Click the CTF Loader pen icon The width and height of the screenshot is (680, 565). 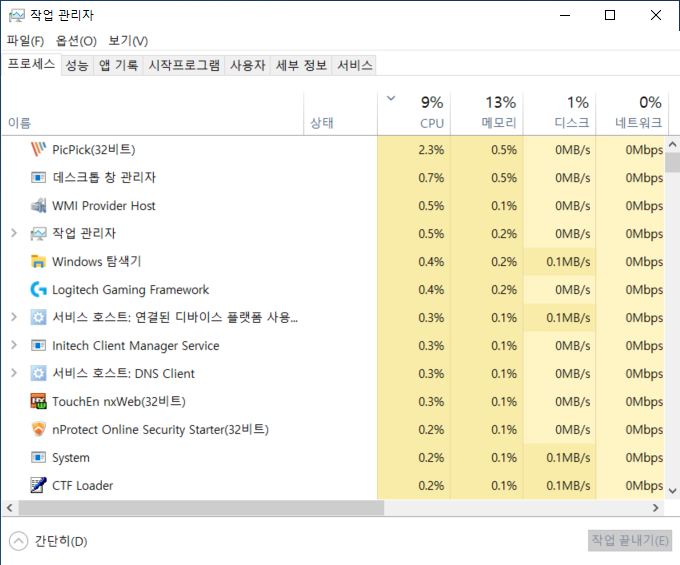38,485
